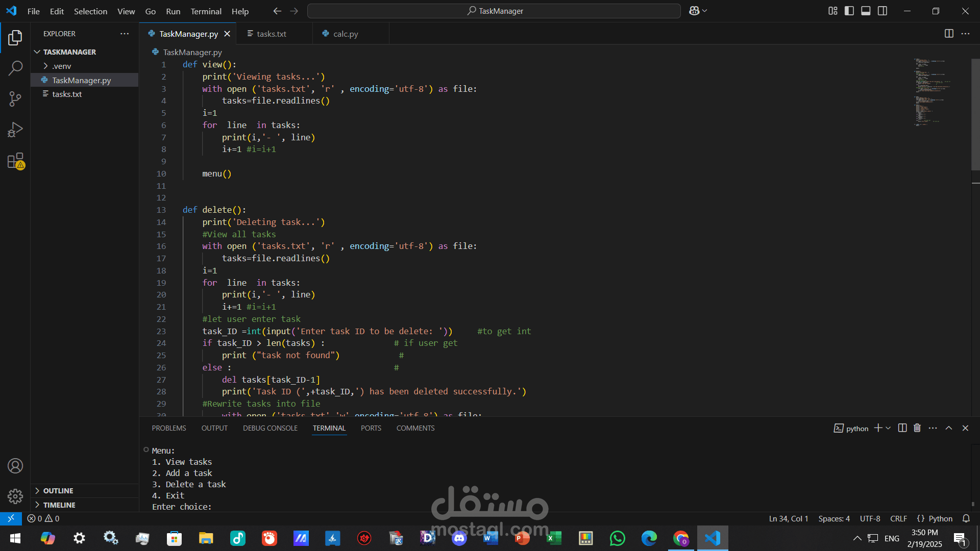Toggle the Primary Side Bar

(849, 11)
